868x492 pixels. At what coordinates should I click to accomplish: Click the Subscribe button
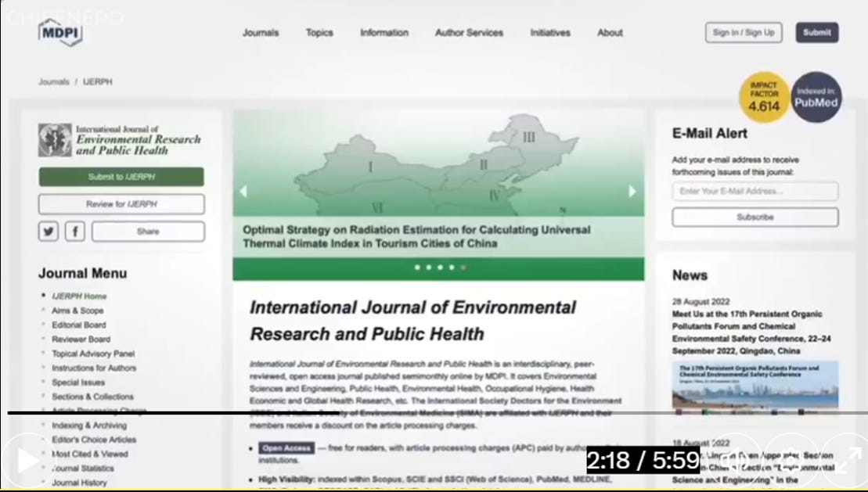[x=755, y=217]
